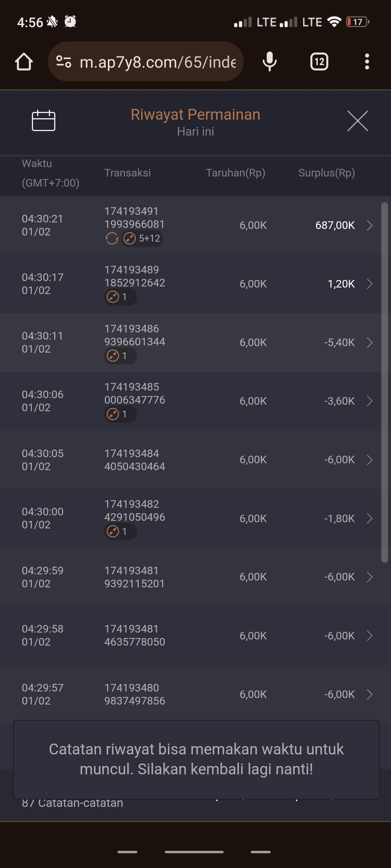Expand the 04:30:21 transaction details chevron
Image resolution: width=391 pixels, height=868 pixels.
[x=370, y=225]
